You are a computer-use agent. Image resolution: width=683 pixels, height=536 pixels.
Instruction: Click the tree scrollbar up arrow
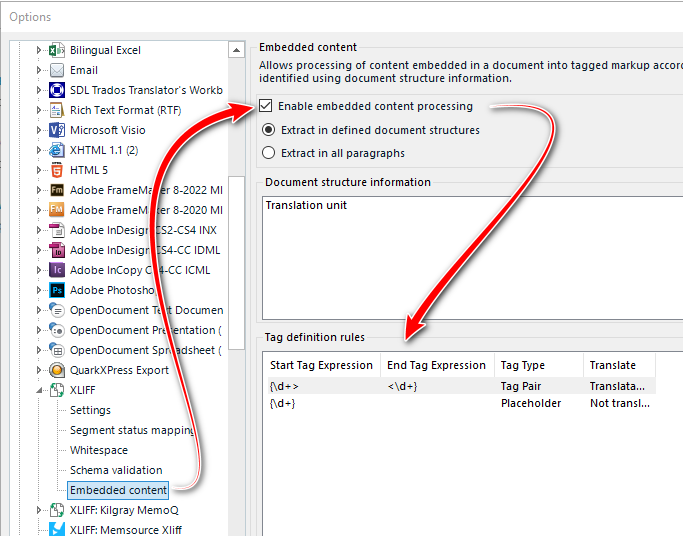[x=236, y=50]
